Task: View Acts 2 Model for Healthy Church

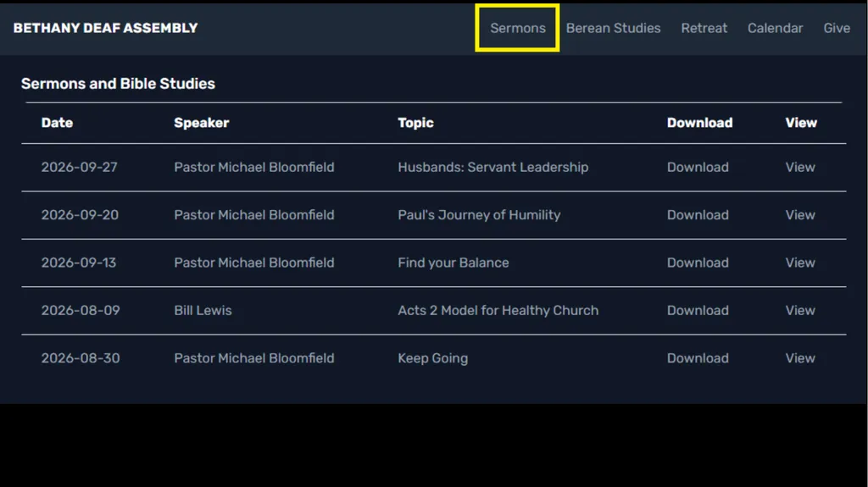Action: click(800, 311)
